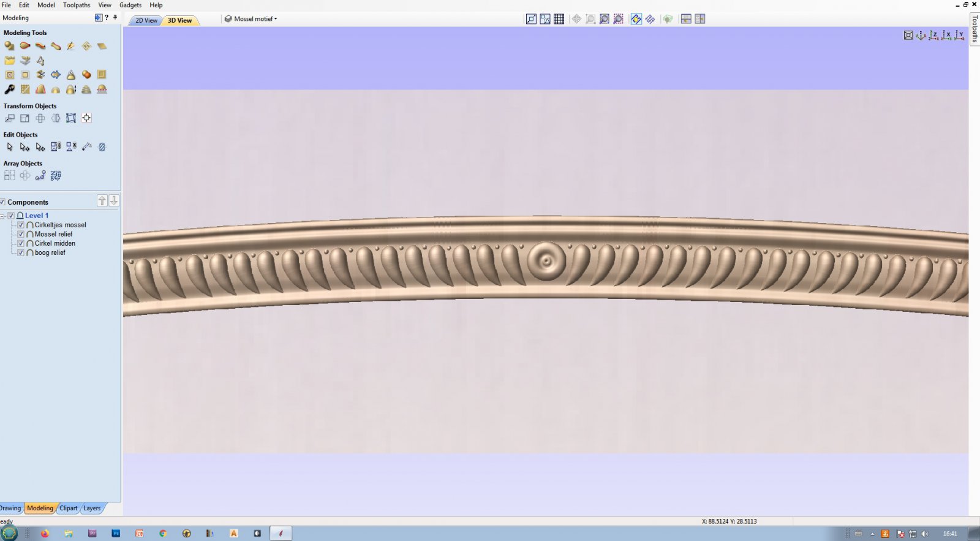Open the Create Texture Area tool
The image size is (980, 541).
point(86,46)
